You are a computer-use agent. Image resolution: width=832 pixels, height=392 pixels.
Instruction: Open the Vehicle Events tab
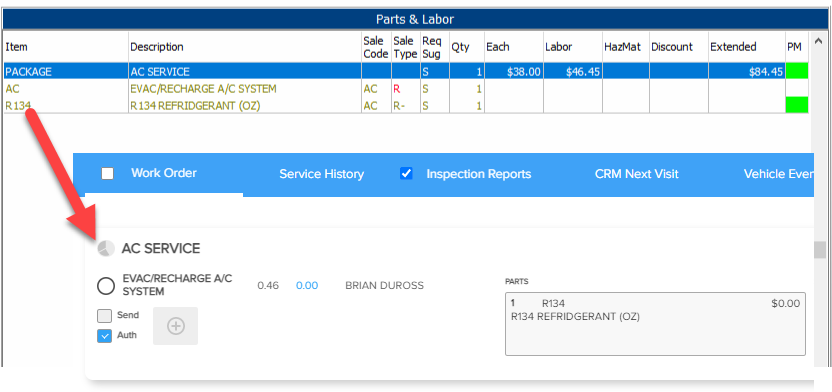coord(778,174)
